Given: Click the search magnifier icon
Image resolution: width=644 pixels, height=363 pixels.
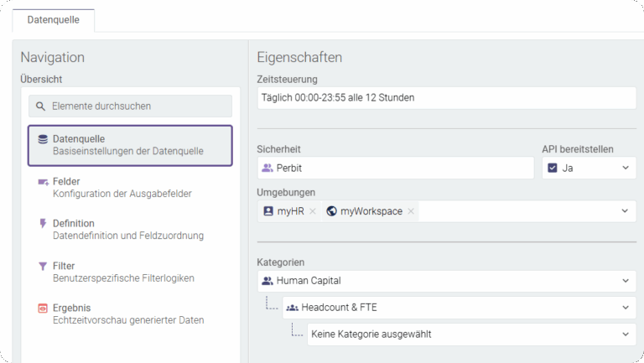Looking at the screenshot, I should click(x=40, y=106).
